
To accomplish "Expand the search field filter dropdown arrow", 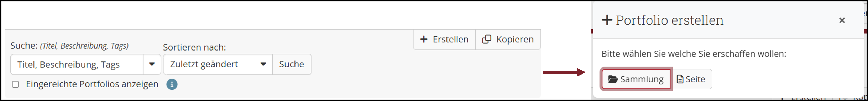I will (152, 64).
